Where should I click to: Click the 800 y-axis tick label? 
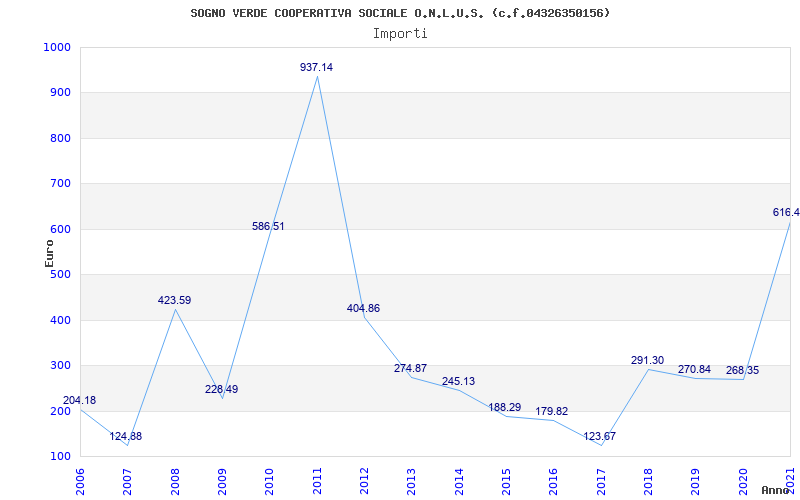pyautogui.click(x=60, y=138)
